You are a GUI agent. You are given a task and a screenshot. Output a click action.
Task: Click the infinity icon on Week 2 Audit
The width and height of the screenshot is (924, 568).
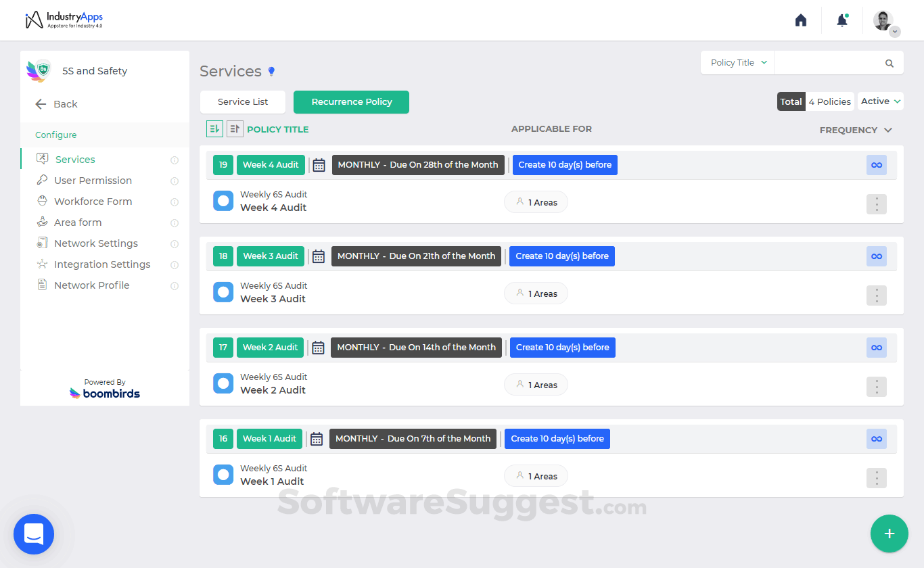pos(876,348)
